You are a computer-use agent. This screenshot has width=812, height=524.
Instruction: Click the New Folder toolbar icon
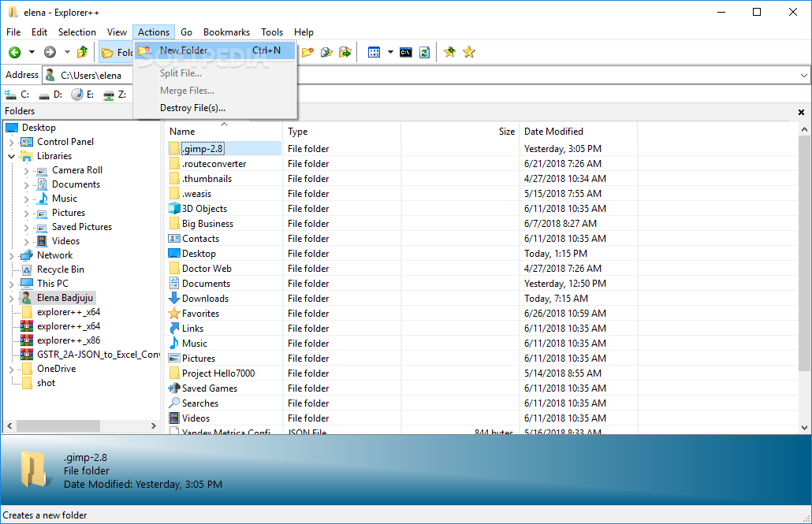pos(307,52)
